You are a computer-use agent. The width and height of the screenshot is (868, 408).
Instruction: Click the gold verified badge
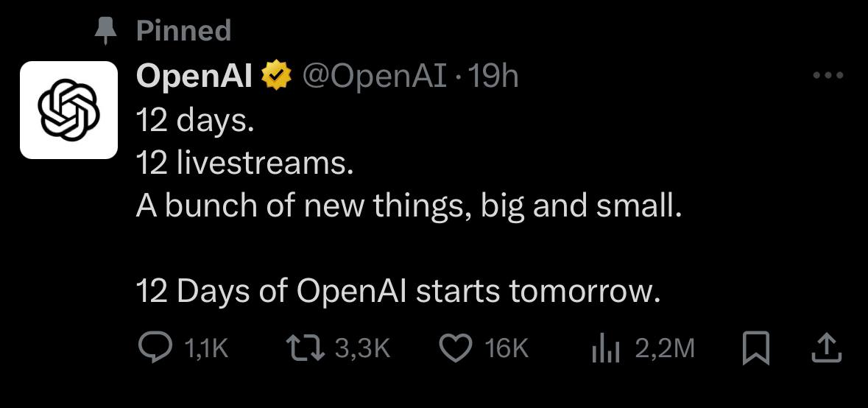(276, 75)
